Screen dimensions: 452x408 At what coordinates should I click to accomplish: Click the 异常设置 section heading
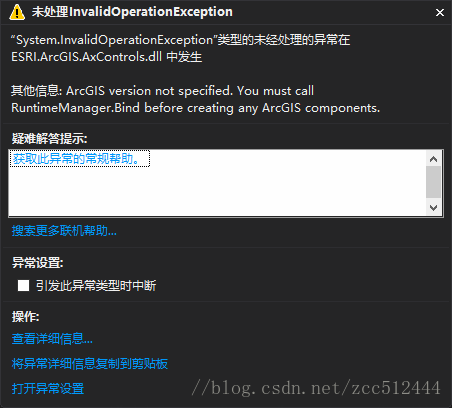point(37,263)
